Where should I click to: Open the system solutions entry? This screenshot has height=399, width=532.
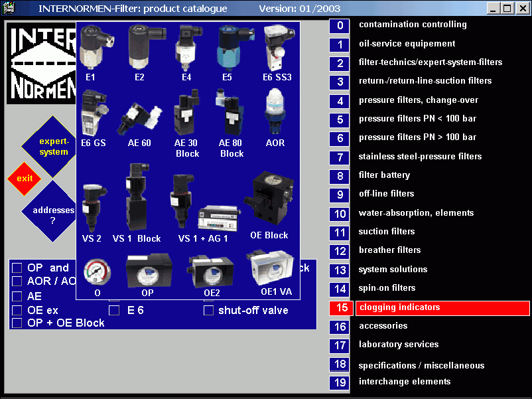tap(393, 270)
